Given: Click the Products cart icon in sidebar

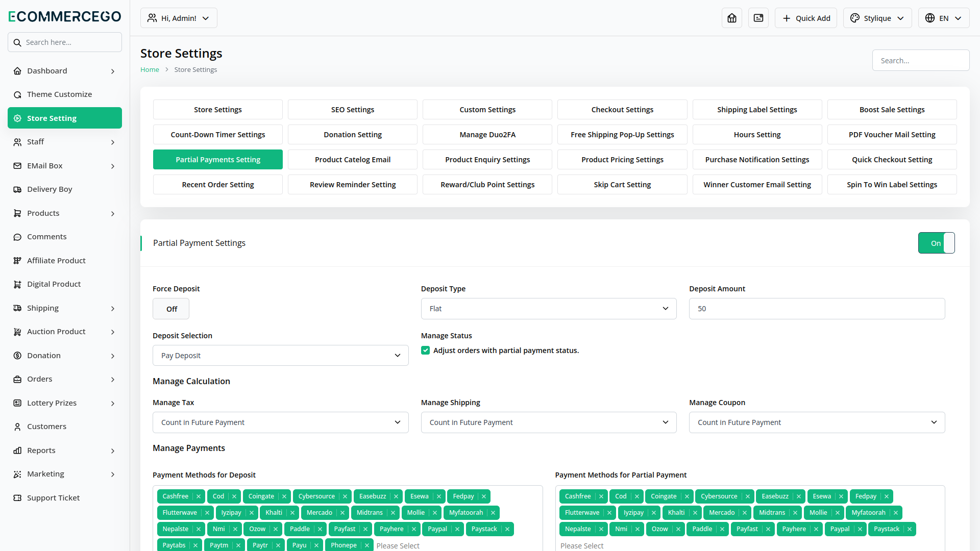Looking at the screenshot, I should tap(17, 213).
